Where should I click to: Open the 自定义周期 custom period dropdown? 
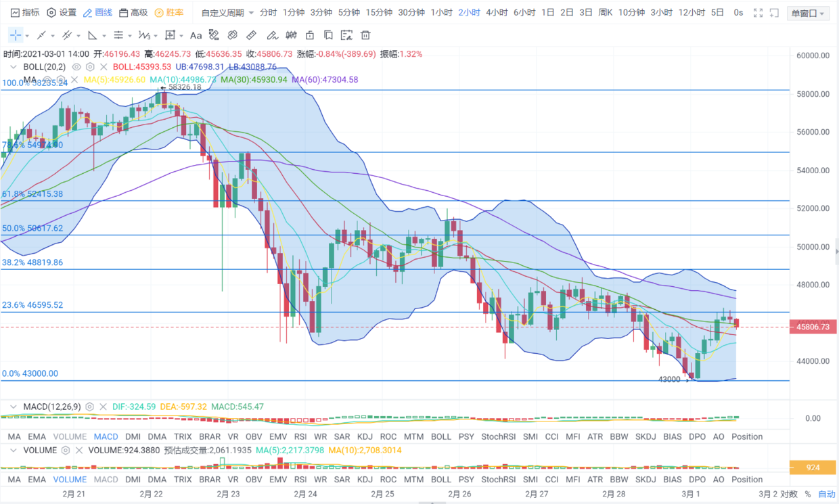227,13
